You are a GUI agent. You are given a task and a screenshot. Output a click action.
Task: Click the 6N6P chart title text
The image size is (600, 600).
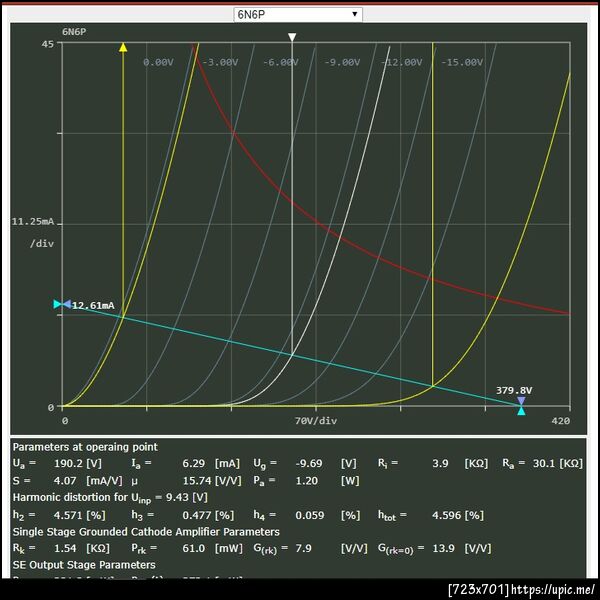(74, 32)
